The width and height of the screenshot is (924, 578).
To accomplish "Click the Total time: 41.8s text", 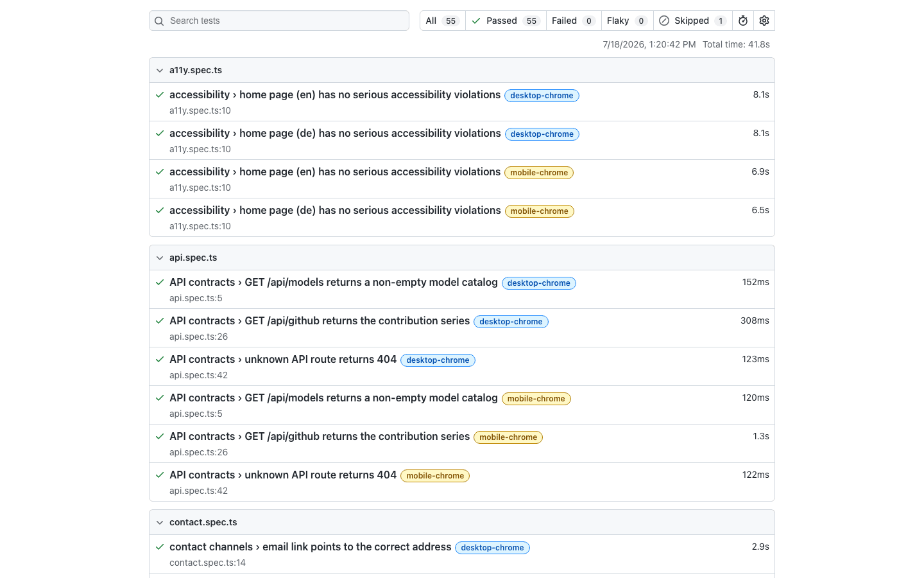I will (736, 44).
